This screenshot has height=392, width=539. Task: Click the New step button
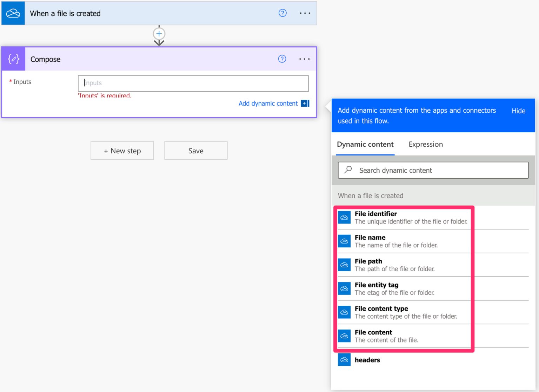coord(122,150)
